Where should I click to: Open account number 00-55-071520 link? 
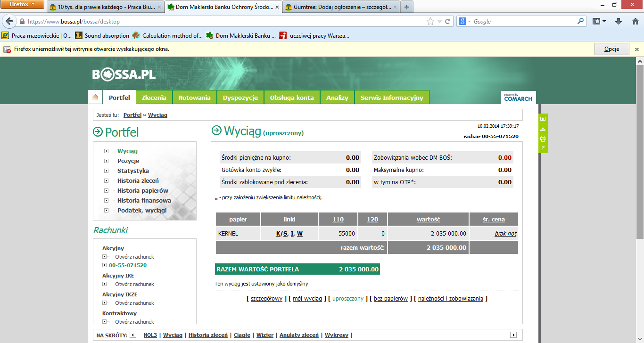[128, 265]
